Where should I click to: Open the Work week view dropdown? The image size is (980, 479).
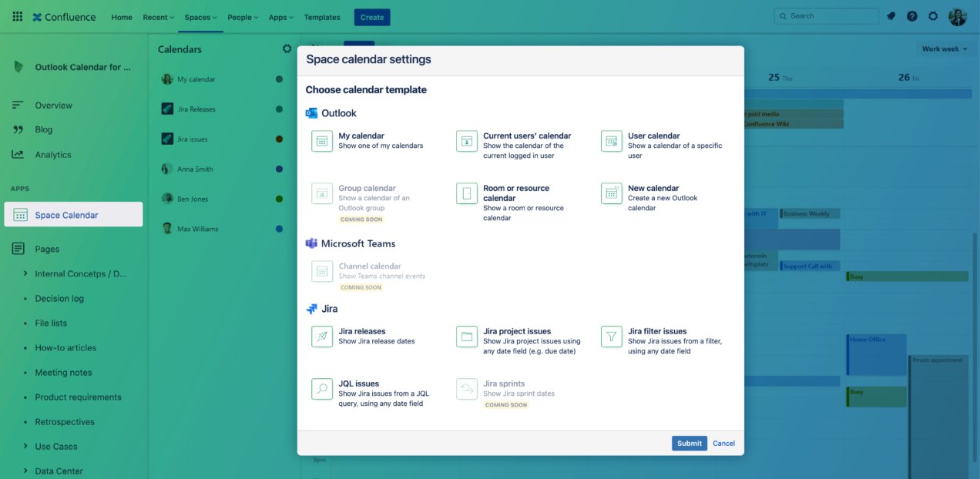(x=945, y=49)
